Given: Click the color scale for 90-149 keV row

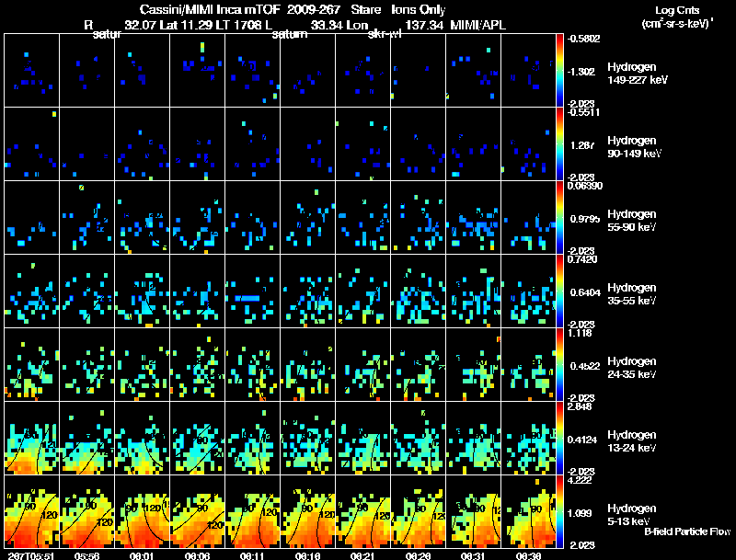Looking at the screenshot, I should (x=559, y=144).
